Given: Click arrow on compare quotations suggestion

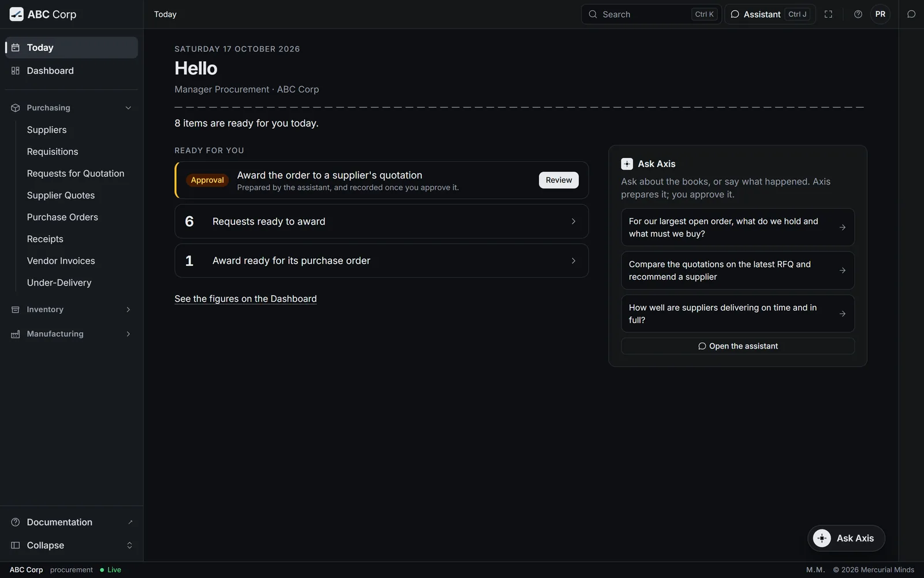Looking at the screenshot, I should pyautogui.click(x=843, y=271).
